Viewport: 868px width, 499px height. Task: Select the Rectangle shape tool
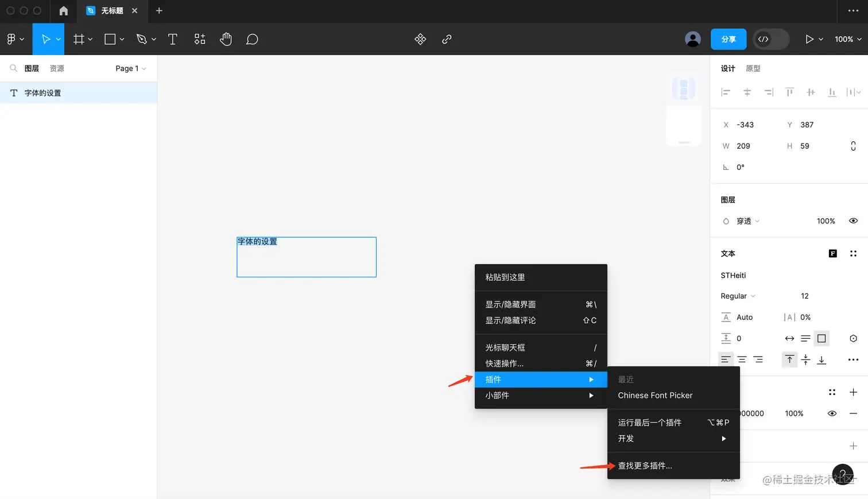coord(110,39)
